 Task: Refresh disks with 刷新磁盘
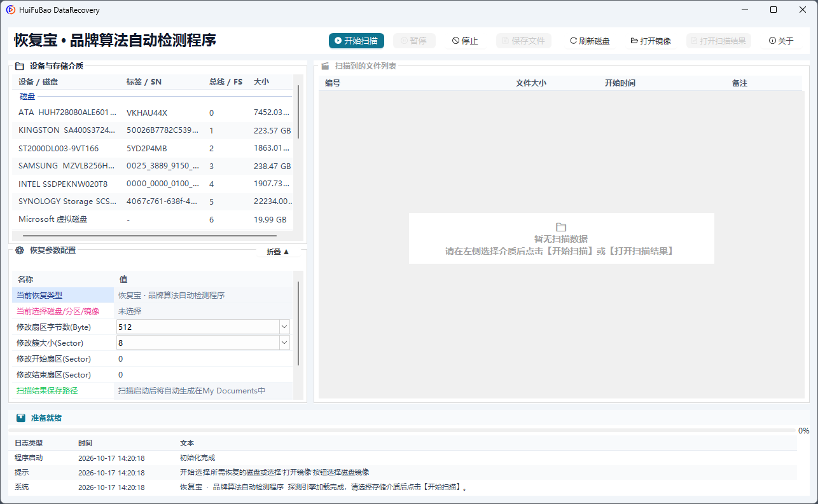click(x=590, y=41)
